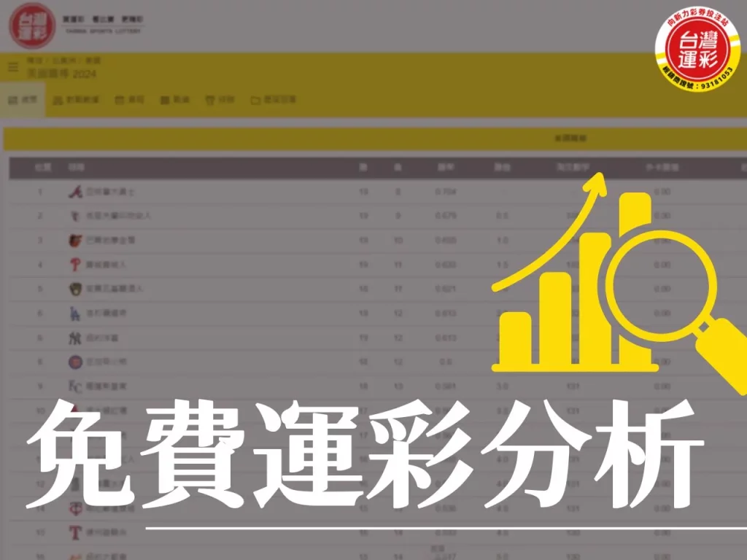The height and width of the screenshot is (560, 747).
Task: Open the tab with the solid grid icon
Action: click(175, 100)
